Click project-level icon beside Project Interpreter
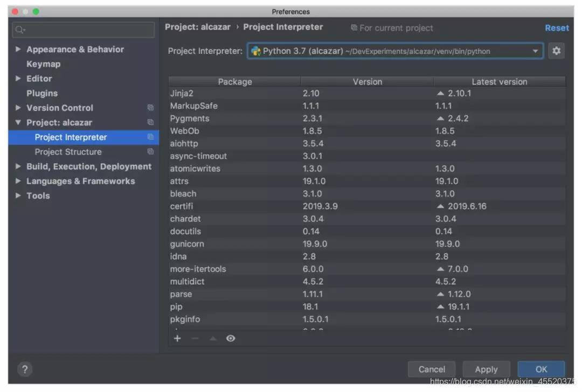 click(x=150, y=137)
